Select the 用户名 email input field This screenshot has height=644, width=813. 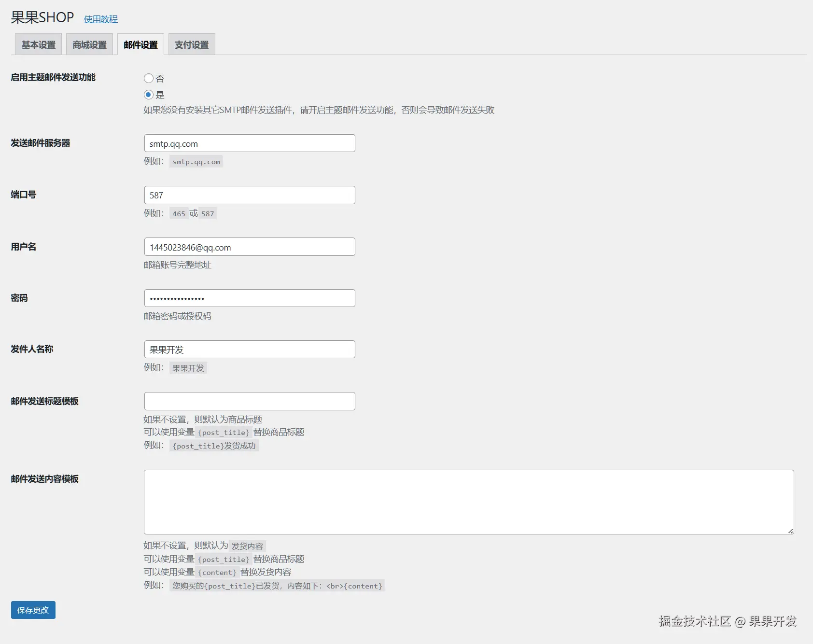[x=249, y=246]
